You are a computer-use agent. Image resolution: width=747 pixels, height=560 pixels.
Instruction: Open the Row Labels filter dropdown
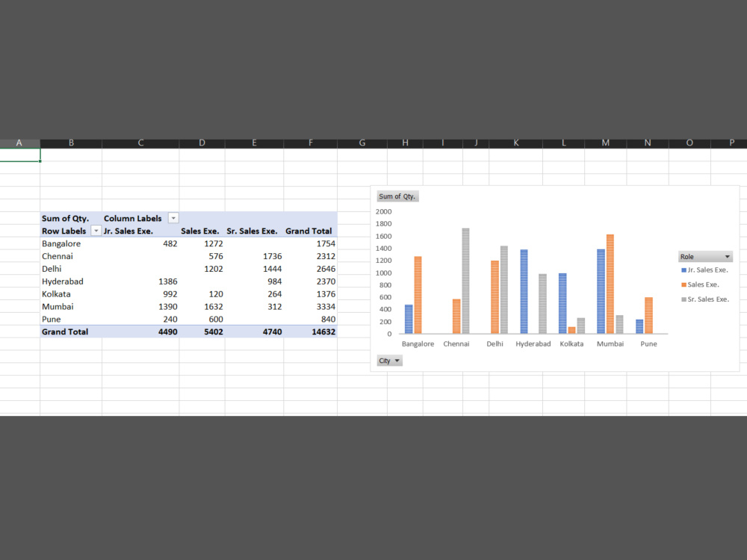pos(96,231)
